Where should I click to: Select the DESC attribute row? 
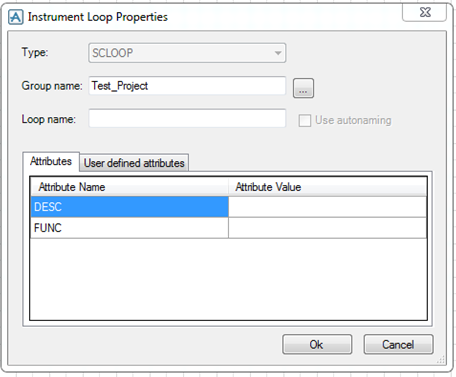pyautogui.click(x=129, y=207)
